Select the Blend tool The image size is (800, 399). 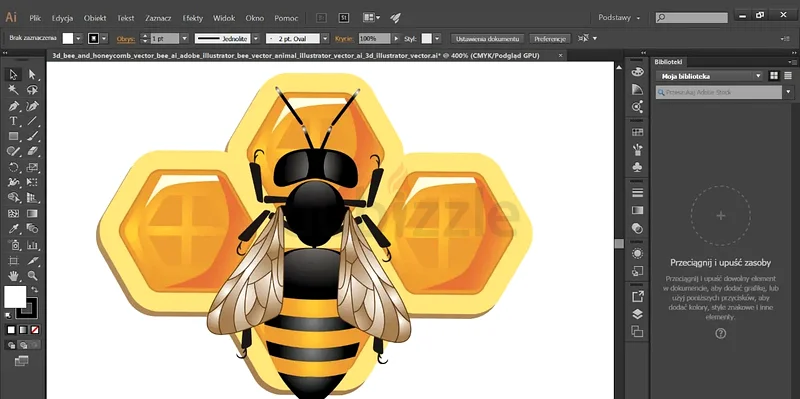coord(32,229)
